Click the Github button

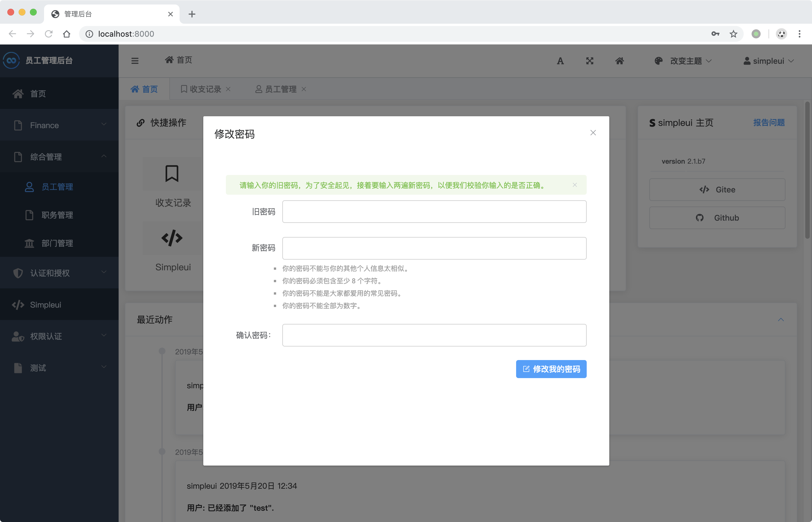click(x=717, y=218)
